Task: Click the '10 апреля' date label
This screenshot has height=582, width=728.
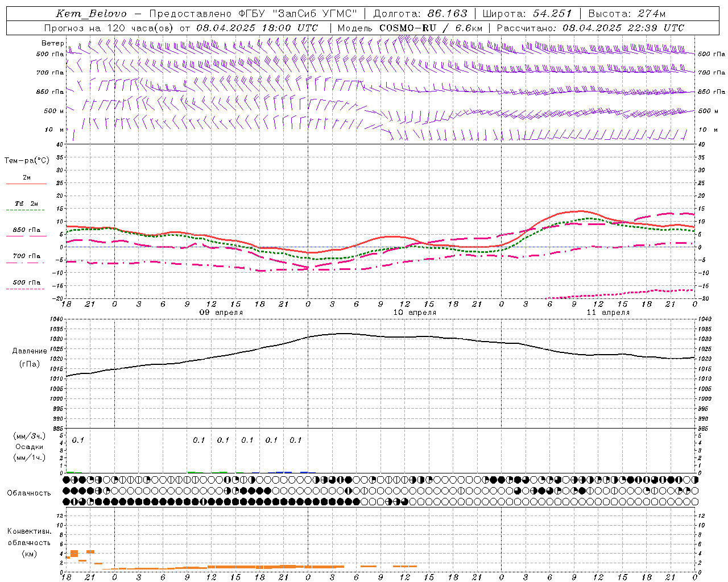Action: click(x=415, y=313)
